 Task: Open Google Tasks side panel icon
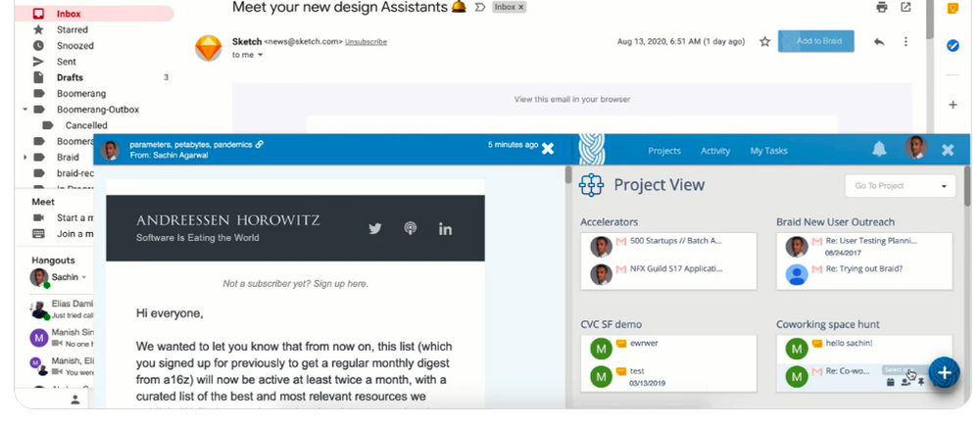[953, 45]
